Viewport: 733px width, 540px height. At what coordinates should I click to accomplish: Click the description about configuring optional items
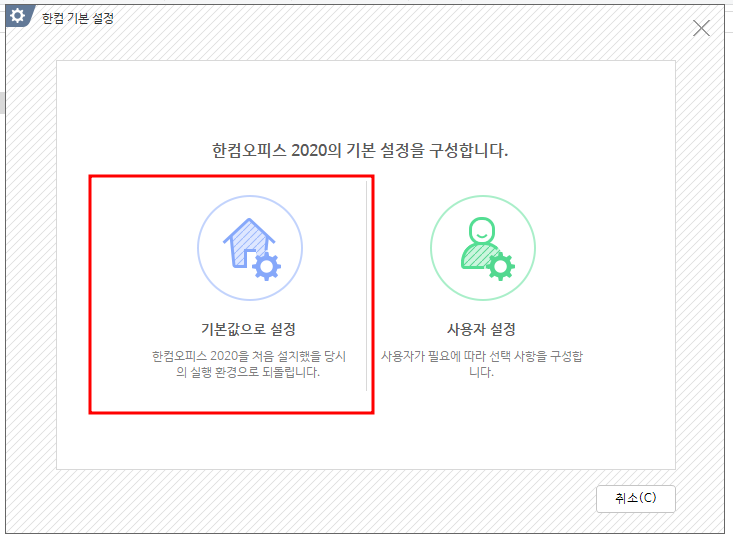tap(482, 364)
